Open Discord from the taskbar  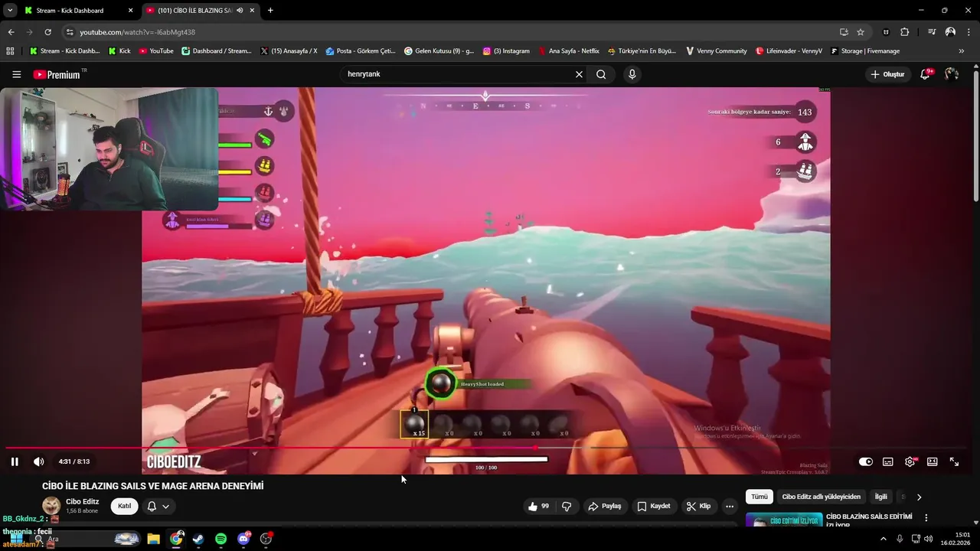243,539
